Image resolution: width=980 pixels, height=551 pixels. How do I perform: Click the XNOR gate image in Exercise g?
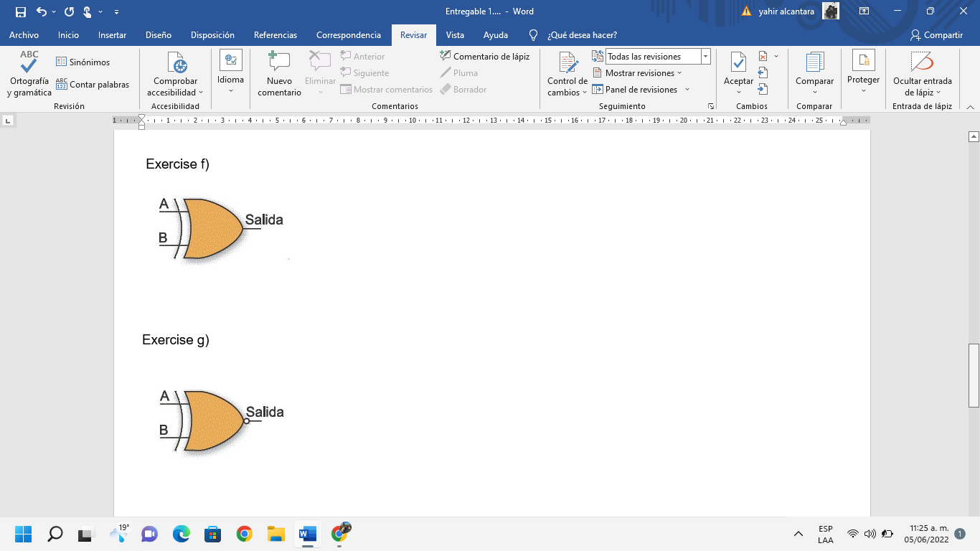pos(221,420)
